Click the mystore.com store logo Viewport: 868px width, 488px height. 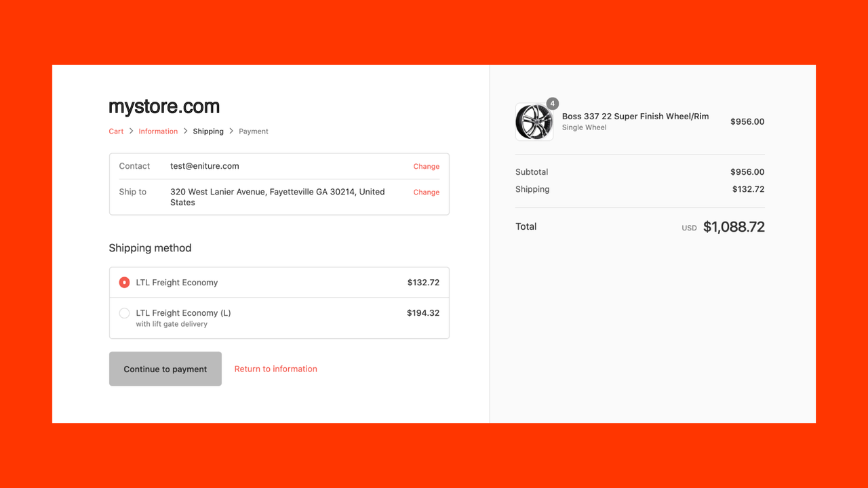(x=164, y=106)
